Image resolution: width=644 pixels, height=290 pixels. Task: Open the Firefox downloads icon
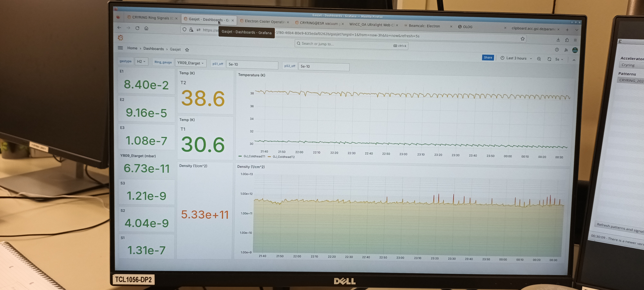coord(558,40)
